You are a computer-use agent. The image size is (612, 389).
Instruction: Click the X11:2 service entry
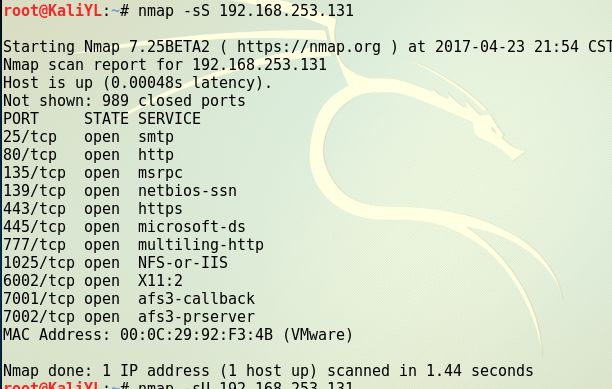pyautogui.click(x=160, y=281)
